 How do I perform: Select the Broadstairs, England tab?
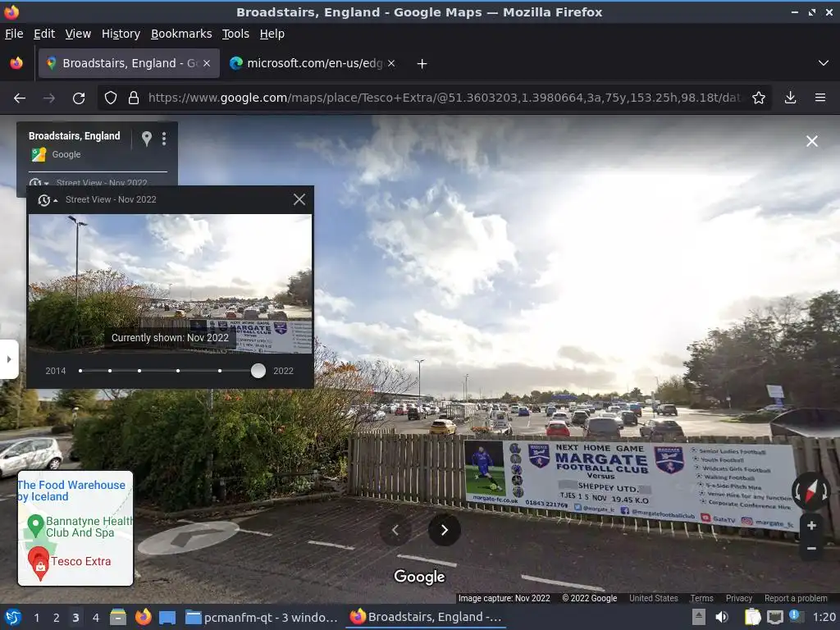pyautogui.click(x=129, y=63)
